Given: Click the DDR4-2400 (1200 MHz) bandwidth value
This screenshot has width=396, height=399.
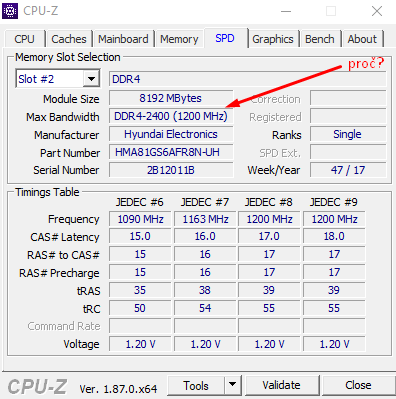Looking at the screenshot, I should click(171, 116).
